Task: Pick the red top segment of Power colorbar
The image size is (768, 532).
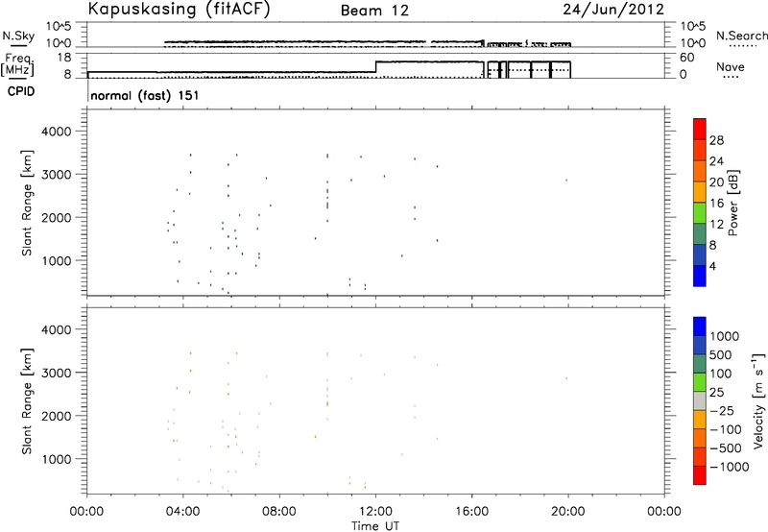Action: [700, 130]
